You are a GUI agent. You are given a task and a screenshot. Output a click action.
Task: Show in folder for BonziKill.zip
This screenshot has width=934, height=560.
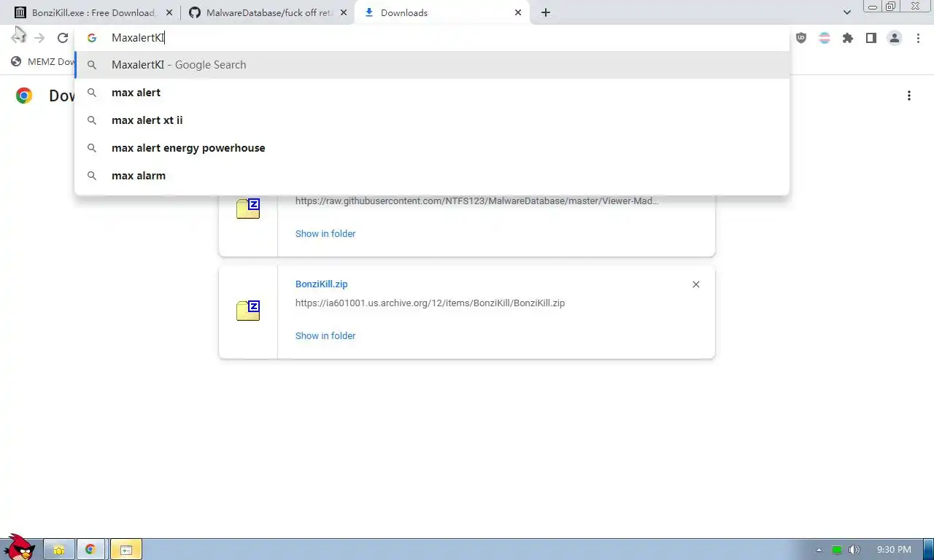pyautogui.click(x=325, y=336)
